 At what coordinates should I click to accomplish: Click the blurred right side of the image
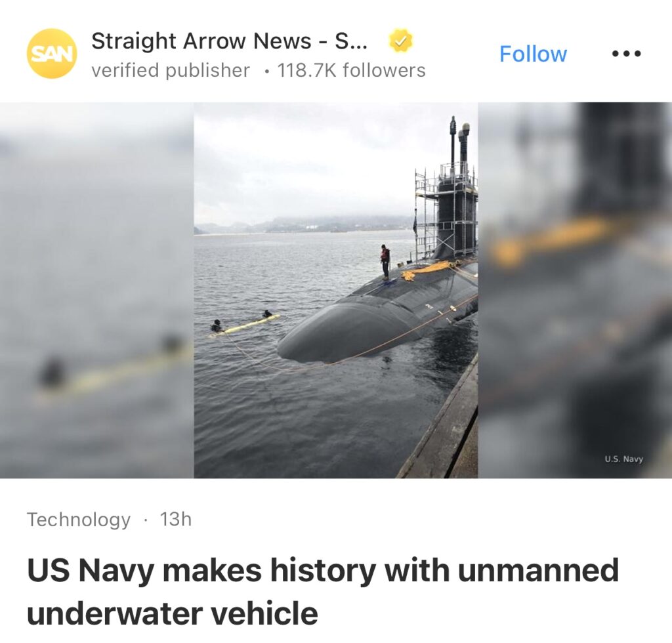tap(575, 290)
